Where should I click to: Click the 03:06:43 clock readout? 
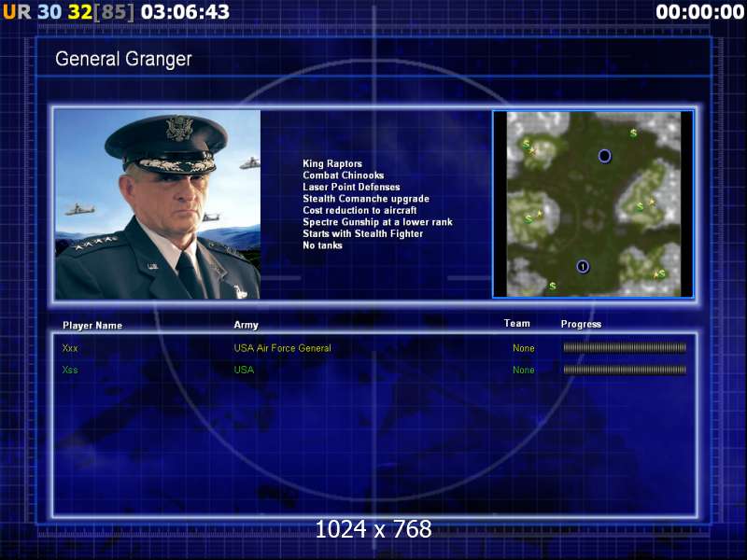tap(185, 12)
